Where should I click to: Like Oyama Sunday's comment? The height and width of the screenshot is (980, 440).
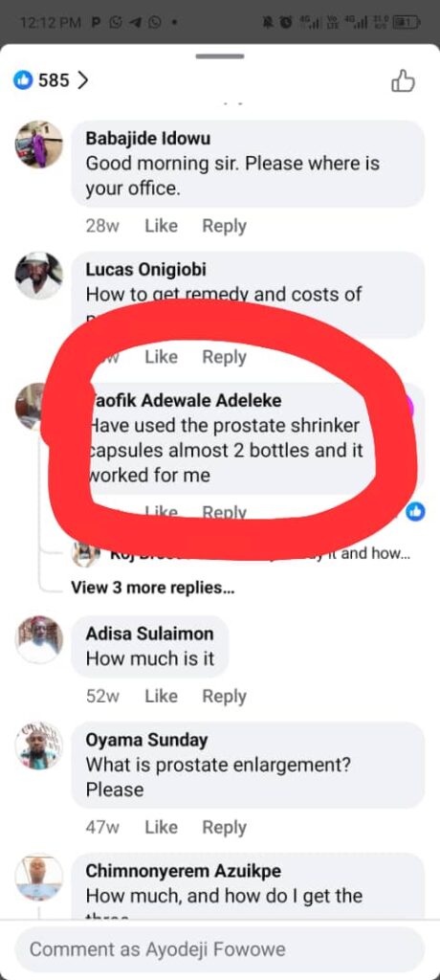[x=162, y=827]
